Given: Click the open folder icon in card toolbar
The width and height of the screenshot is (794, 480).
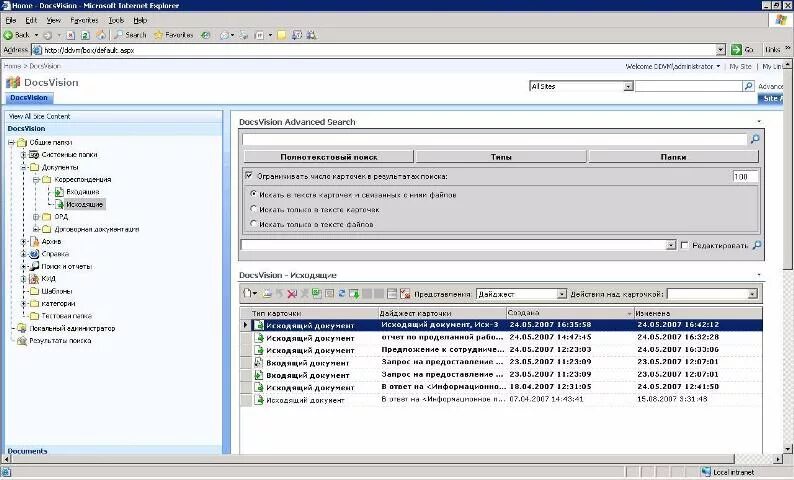Looking at the screenshot, I should [x=267, y=294].
